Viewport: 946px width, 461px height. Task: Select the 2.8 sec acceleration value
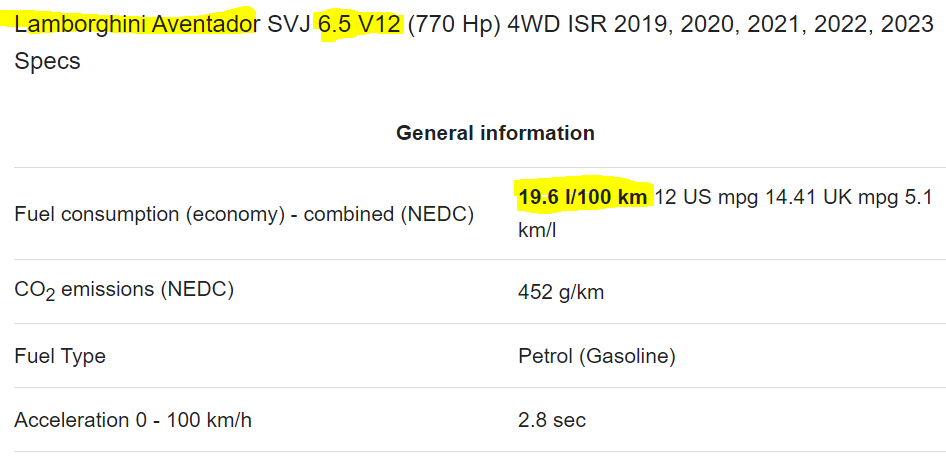(x=552, y=420)
